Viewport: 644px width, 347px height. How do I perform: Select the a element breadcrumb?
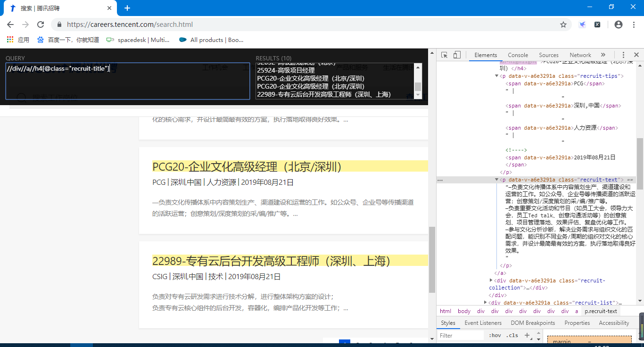(577, 311)
